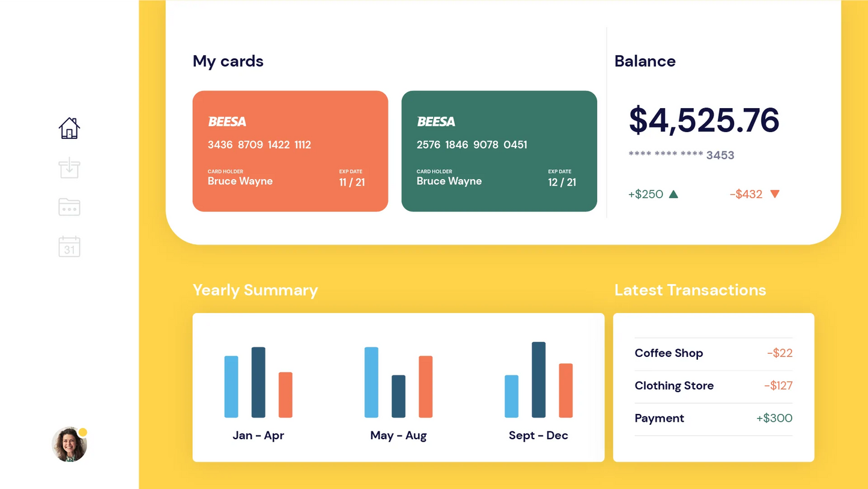Click the green up triangle by +$250

pyautogui.click(x=673, y=194)
